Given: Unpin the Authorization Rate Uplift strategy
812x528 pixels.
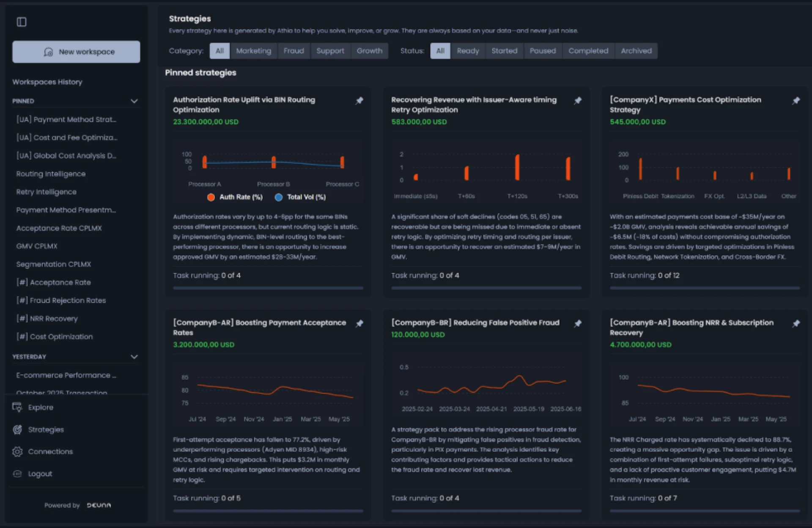Looking at the screenshot, I should click(359, 101).
